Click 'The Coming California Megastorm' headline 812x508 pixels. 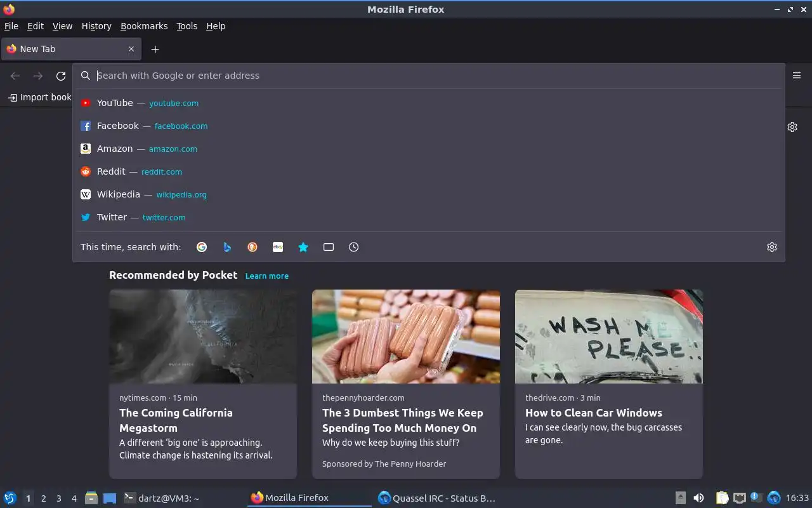[176, 420]
